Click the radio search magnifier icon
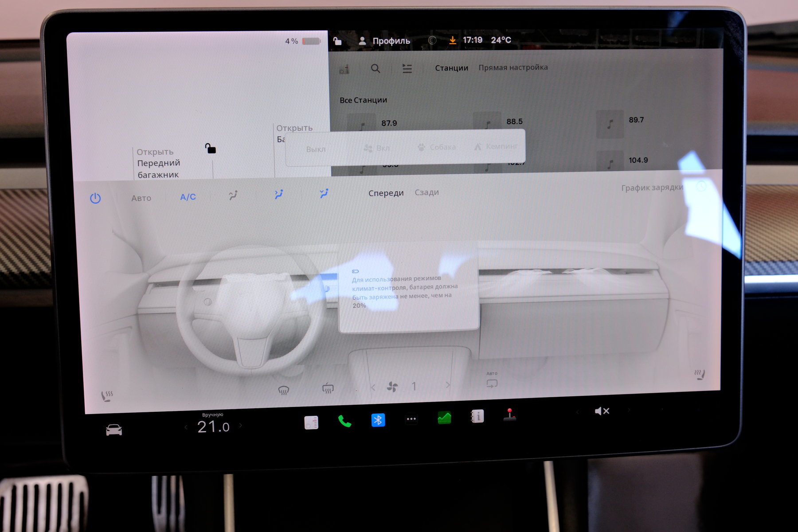Viewport: 798px width, 532px height. pos(376,69)
